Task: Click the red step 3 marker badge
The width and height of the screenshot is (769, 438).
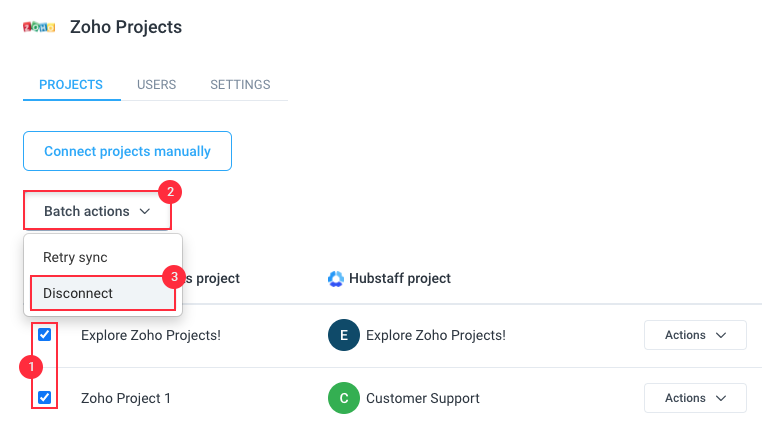Action: coord(174,277)
